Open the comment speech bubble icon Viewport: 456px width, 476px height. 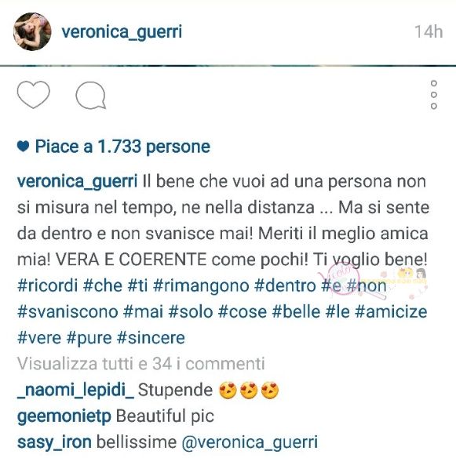[90, 96]
